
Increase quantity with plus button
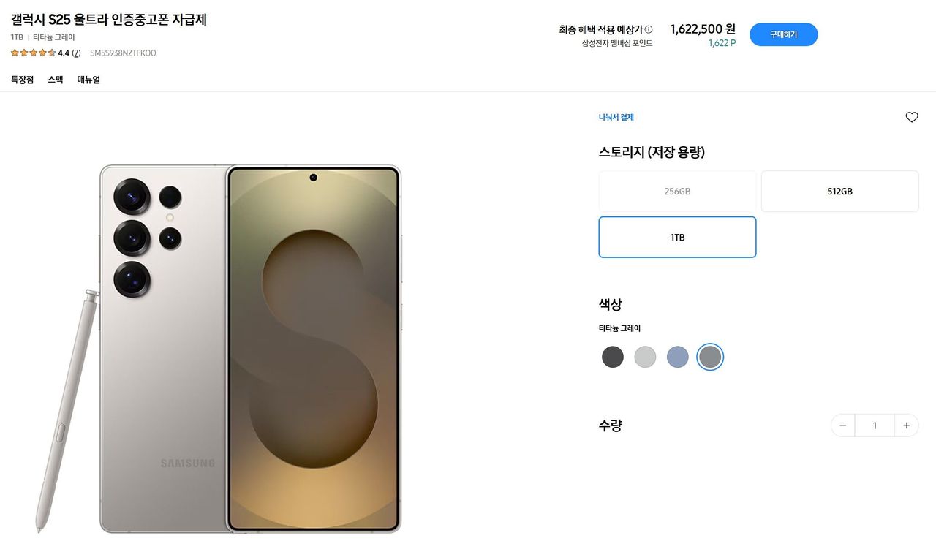pyautogui.click(x=906, y=425)
